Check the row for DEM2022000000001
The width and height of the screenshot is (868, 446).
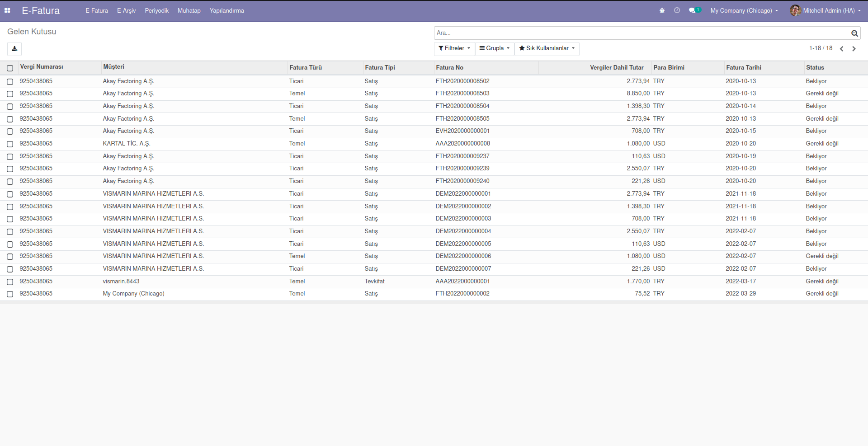click(10, 194)
